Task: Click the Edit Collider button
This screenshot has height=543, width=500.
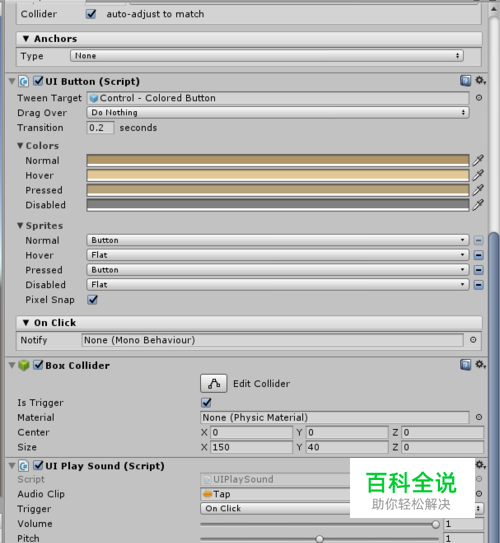Action: point(214,383)
